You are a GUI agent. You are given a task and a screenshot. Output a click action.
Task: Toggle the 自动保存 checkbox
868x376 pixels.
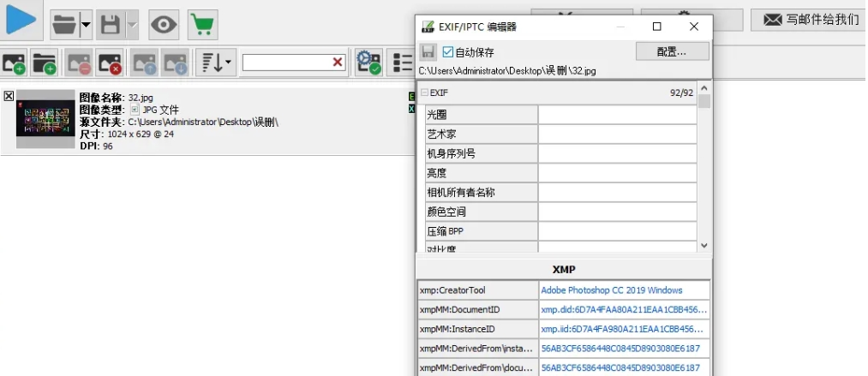point(447,52)
